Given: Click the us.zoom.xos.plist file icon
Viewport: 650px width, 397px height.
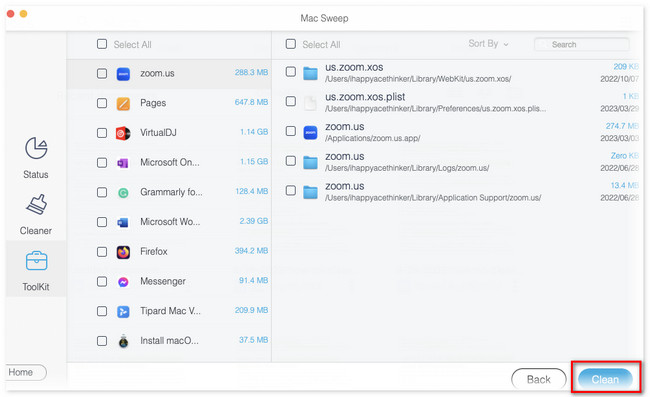Looking at the screenshot, I should tap(310, 103).
